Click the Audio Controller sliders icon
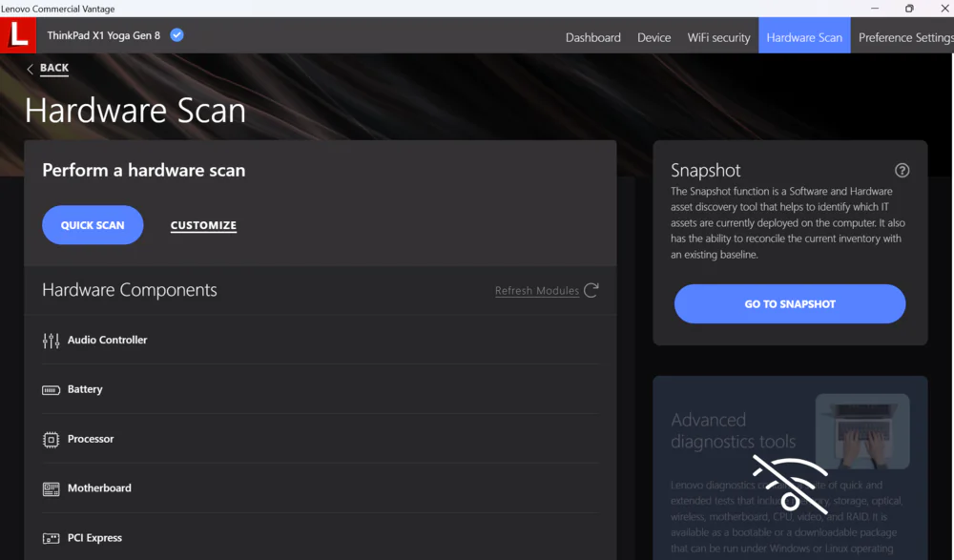This screenshot has height=560, width=954. [52, 341]
